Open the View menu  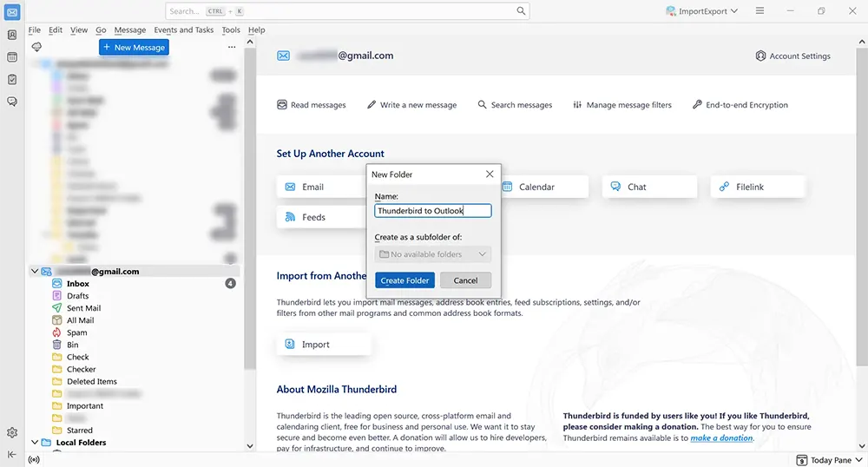pyautogui.click(x=79, y=30)
